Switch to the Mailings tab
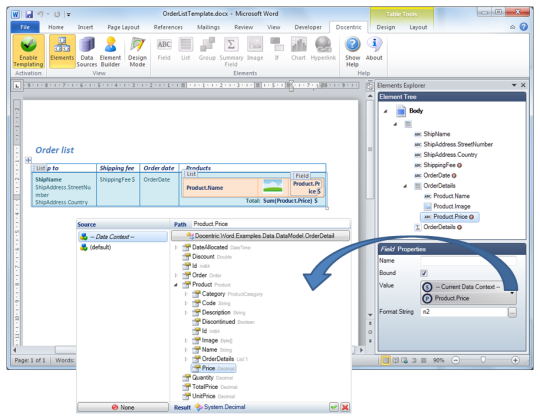 point(208,27)
